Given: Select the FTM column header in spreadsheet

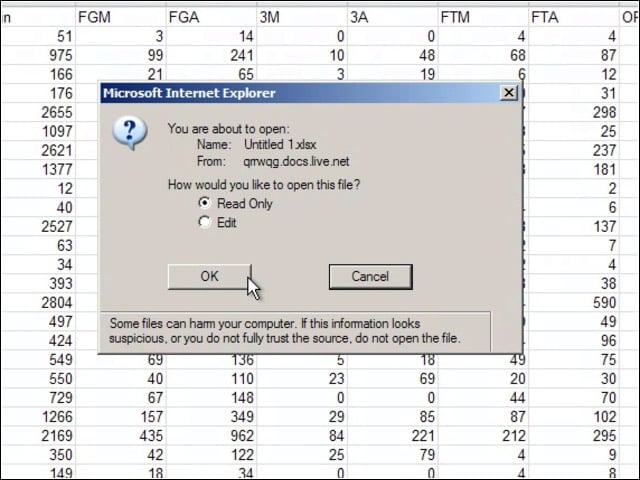Looking at the screenshot, I should (x=483, y=17).
